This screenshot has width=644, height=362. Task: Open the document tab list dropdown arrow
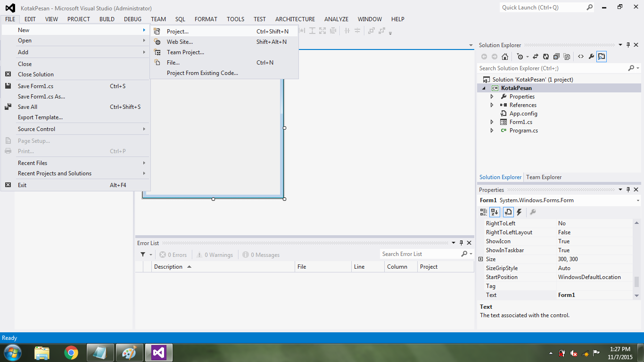471,46
